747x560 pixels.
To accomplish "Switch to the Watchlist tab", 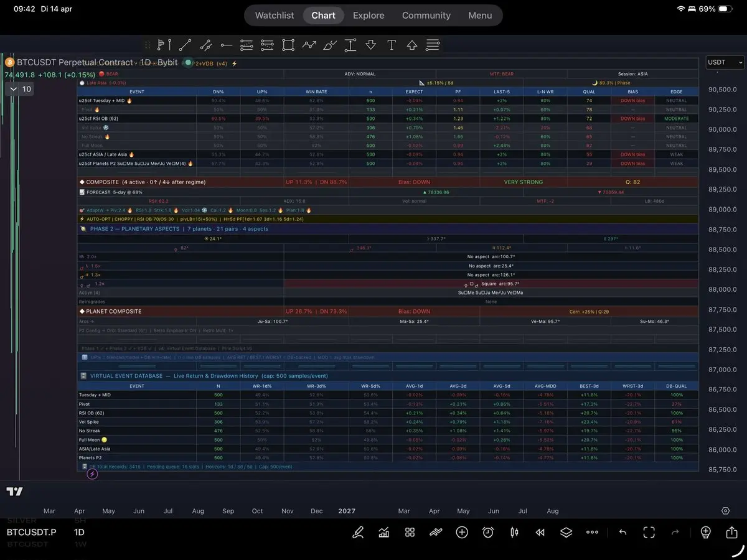I will pyautogui.click(x=274, y=16).
